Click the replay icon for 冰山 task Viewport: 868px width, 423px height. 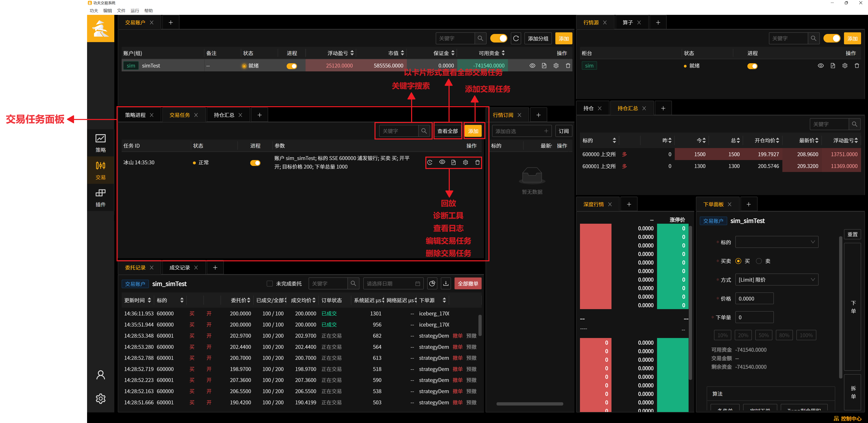point(430,163)
